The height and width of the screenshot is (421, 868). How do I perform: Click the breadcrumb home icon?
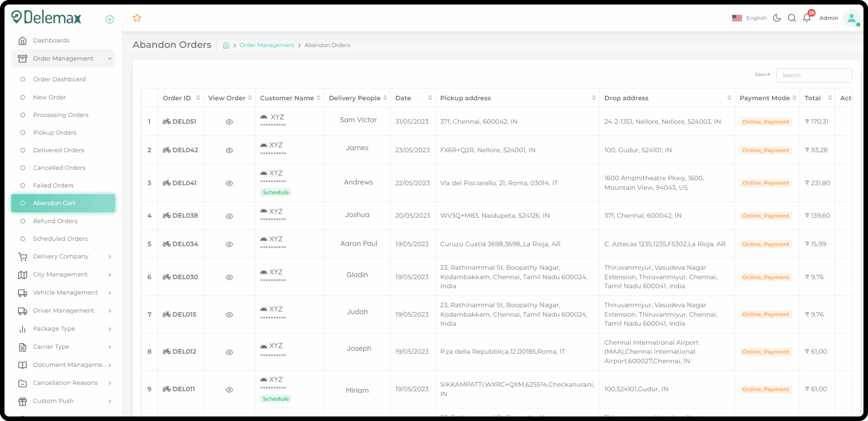click(226, 45)
